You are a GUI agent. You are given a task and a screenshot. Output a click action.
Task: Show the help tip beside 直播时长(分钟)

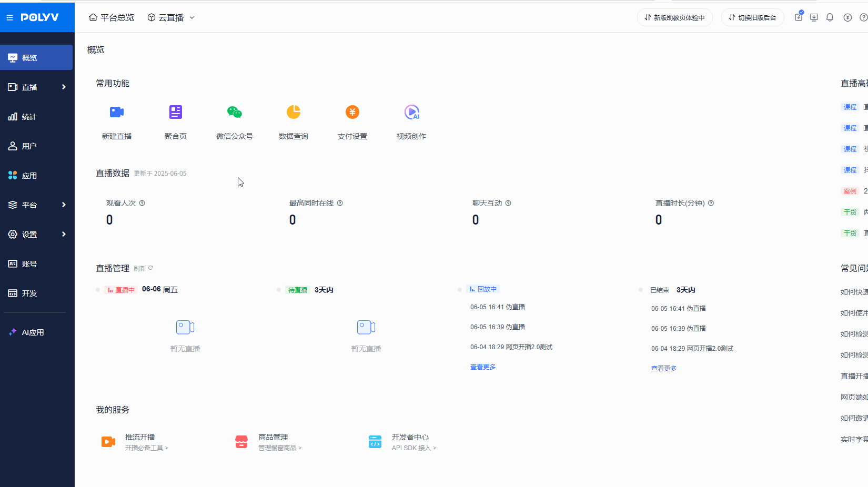click(711, 203)
